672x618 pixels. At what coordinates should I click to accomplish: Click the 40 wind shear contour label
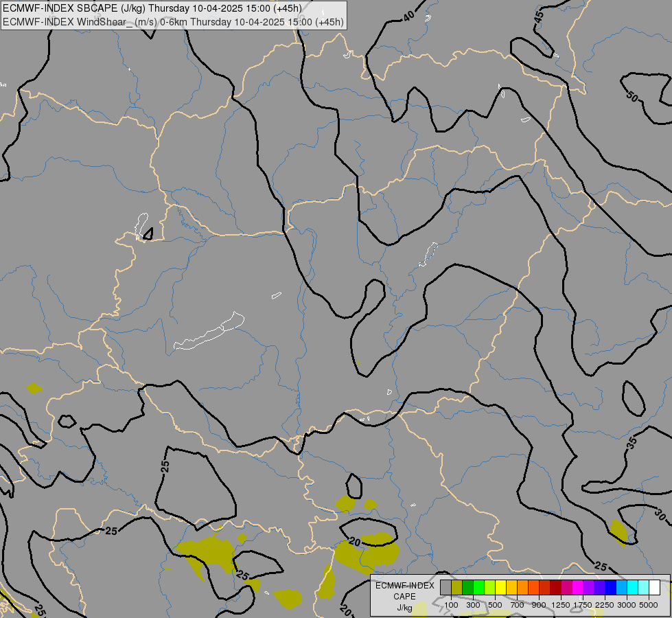tap(409, 16)
